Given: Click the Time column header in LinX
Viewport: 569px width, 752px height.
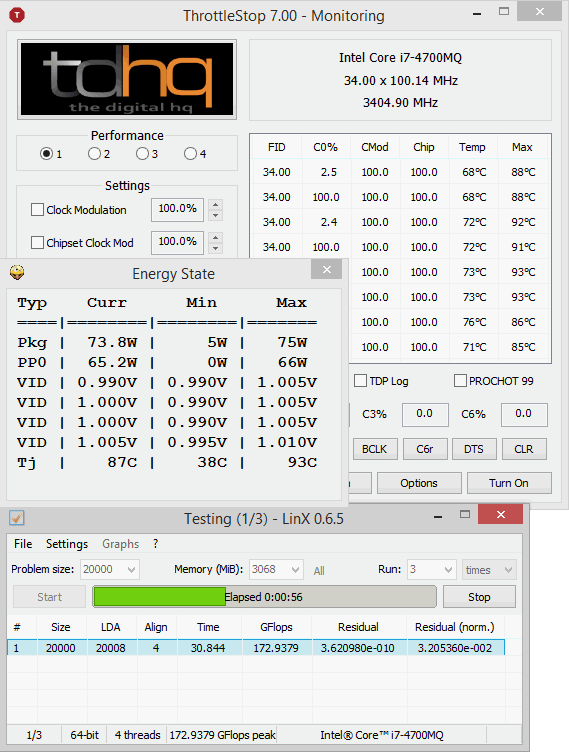Looking at the screenshot, I should coord(208,627).
